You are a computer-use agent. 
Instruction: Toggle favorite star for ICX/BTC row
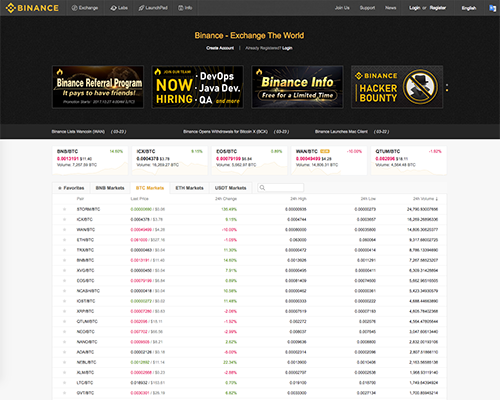pyautogui.click(x=64, y=219)
